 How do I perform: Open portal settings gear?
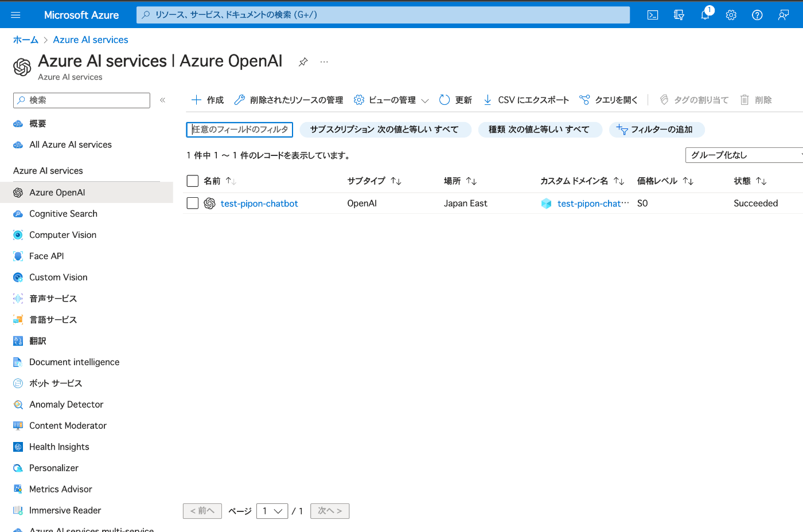click(731, 15)
